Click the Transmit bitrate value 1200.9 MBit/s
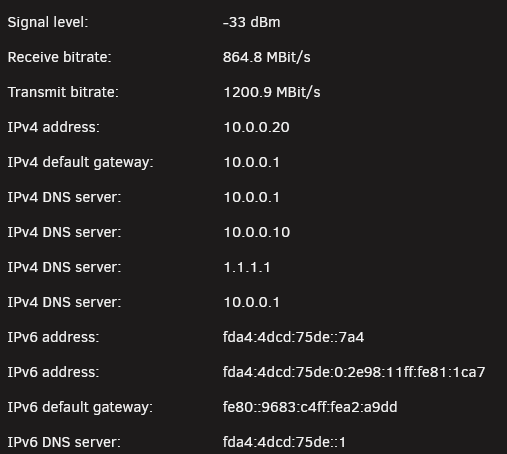The height and width of the screenshot is (454, 507). pyautogui.click(x=272, y=92)
